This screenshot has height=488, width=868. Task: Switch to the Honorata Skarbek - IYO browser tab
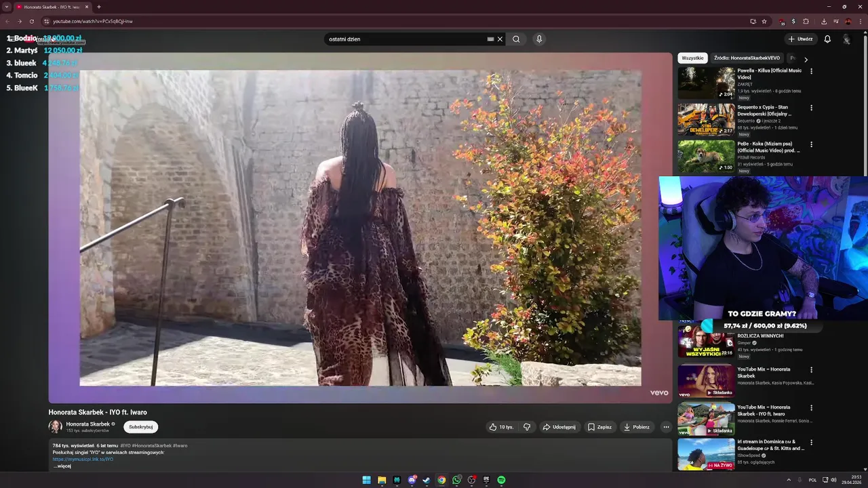click(x=52, y=7)
